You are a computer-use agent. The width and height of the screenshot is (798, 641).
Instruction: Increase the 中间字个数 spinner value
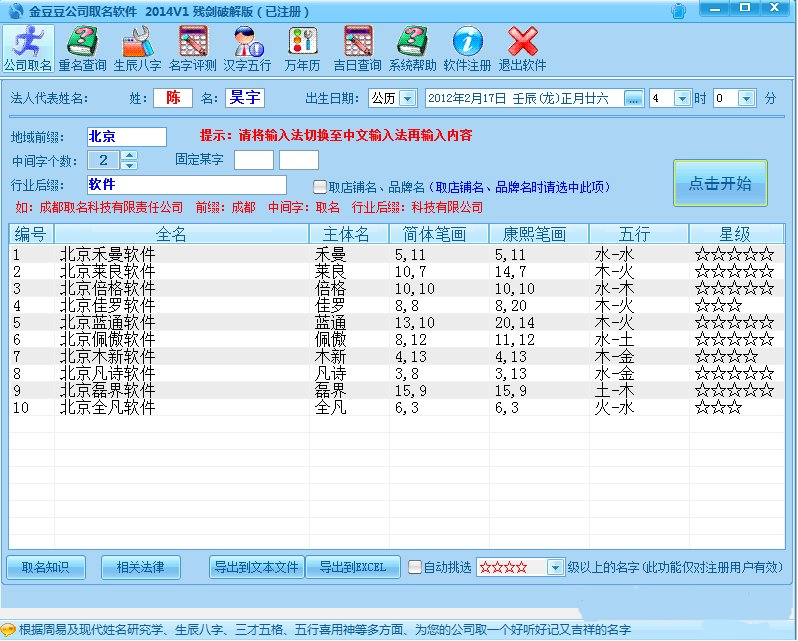[129, 155]
